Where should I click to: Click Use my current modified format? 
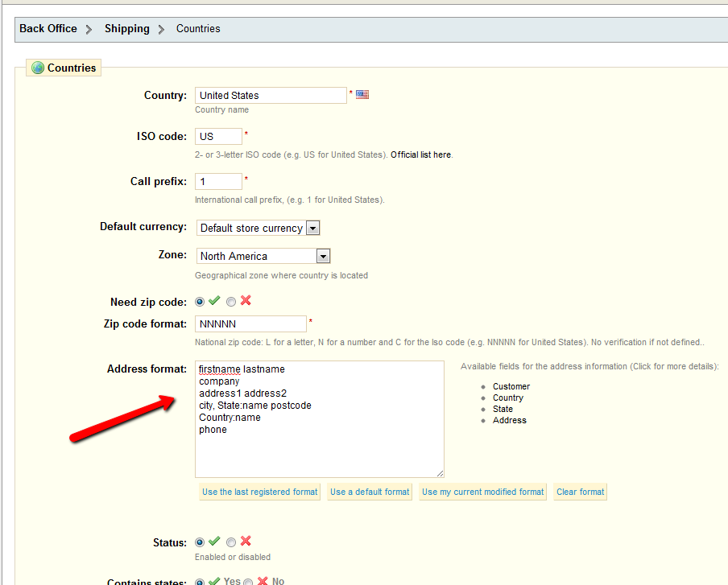[x=483, y=492]
